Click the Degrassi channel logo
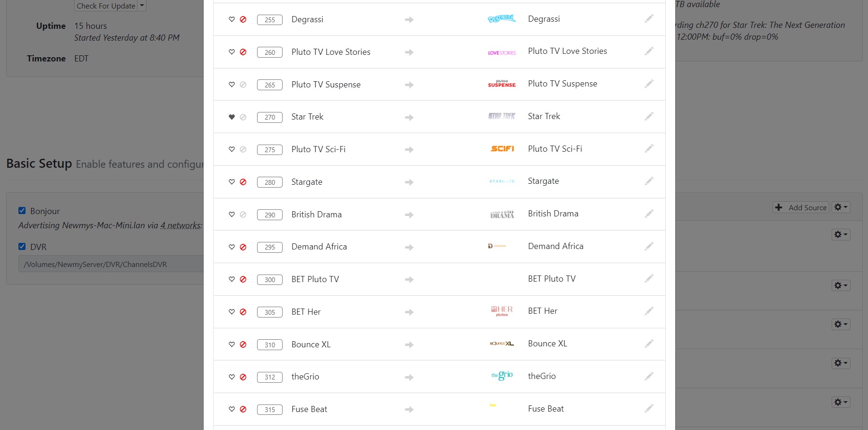 point(501,18)
